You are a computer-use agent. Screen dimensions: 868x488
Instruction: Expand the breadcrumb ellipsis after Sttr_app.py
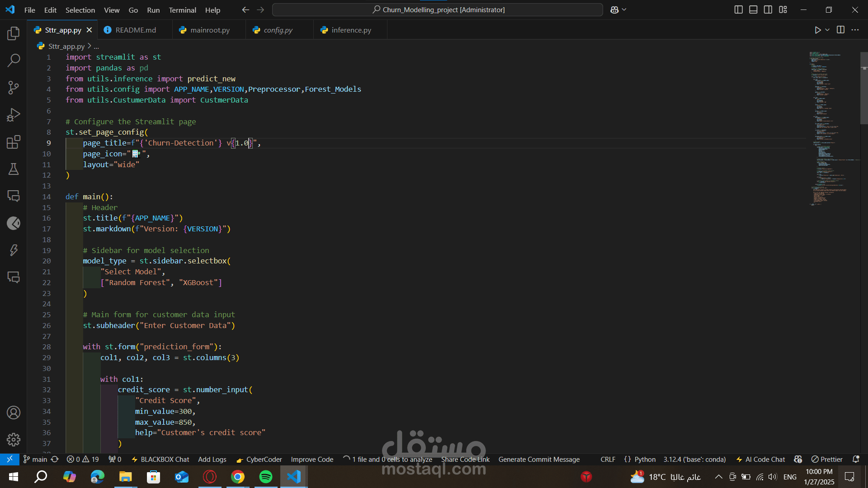click(x=96, y=46)
